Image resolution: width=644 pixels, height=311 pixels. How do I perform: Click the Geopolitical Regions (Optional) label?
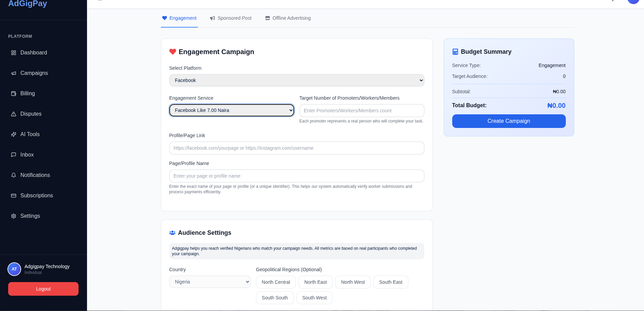(289, 269)
